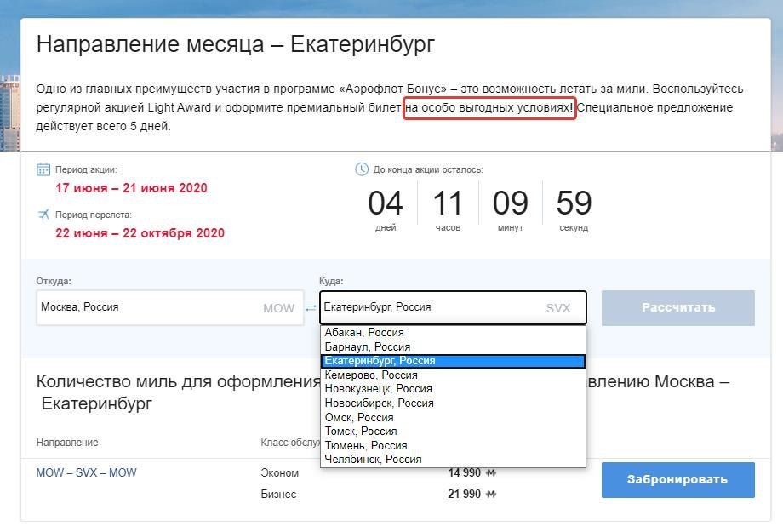Image resolution: width=783 pixels, height=532 pixels.
Task: Select Новосибирск, Россия from the dropdown
Action: click(x=453, y=403)
